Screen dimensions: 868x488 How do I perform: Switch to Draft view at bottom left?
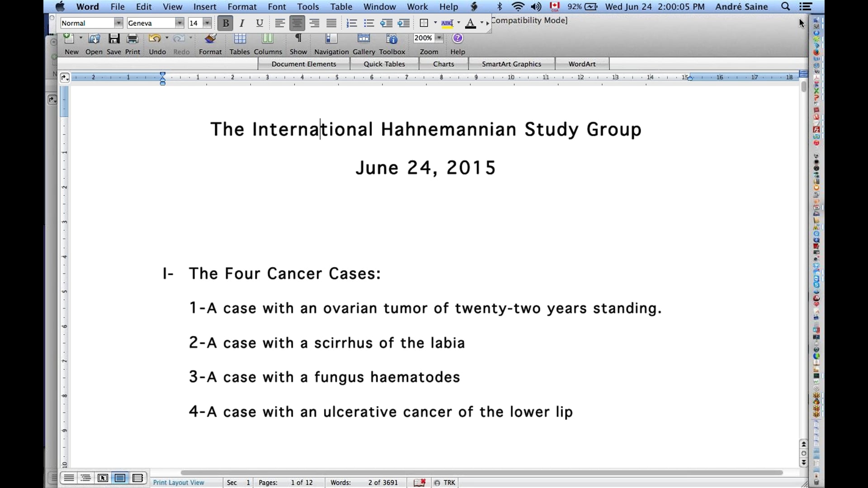[x=68, y=478]
